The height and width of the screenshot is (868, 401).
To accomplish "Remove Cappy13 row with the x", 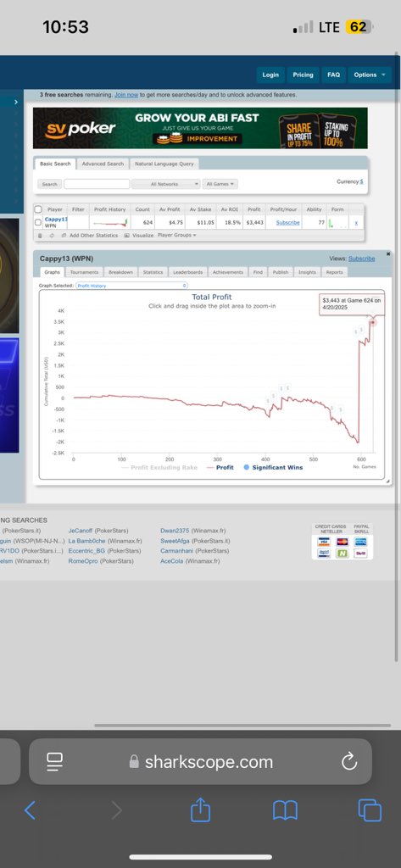I will (356, 223).
